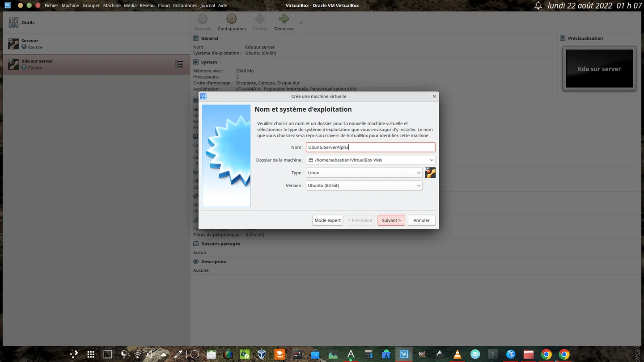The height and width of the screenshot is (362, 644).
Task: Click the green Démarrer arrow icon
Action: click(x=284, y=19)
